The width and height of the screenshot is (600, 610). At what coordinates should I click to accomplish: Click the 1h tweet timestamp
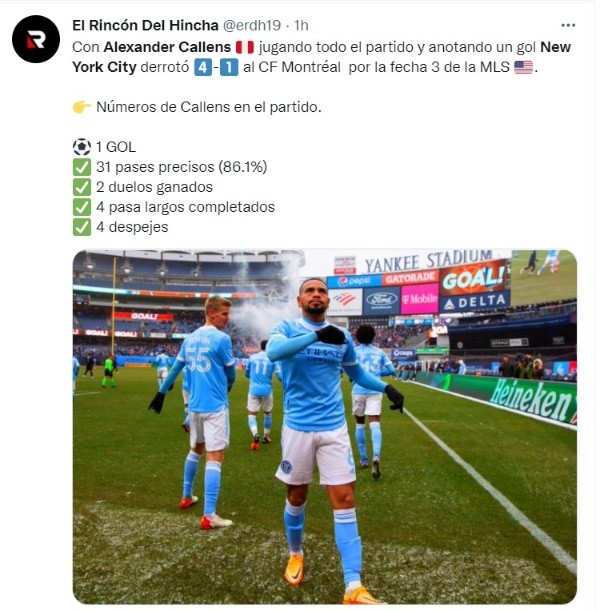pyautogui.click(x=301, y=25)
